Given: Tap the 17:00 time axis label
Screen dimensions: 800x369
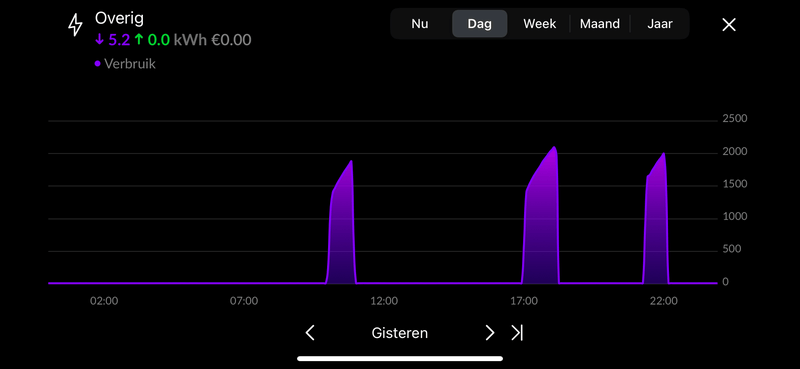Looking at the screenshot, I should click(524, 301).
